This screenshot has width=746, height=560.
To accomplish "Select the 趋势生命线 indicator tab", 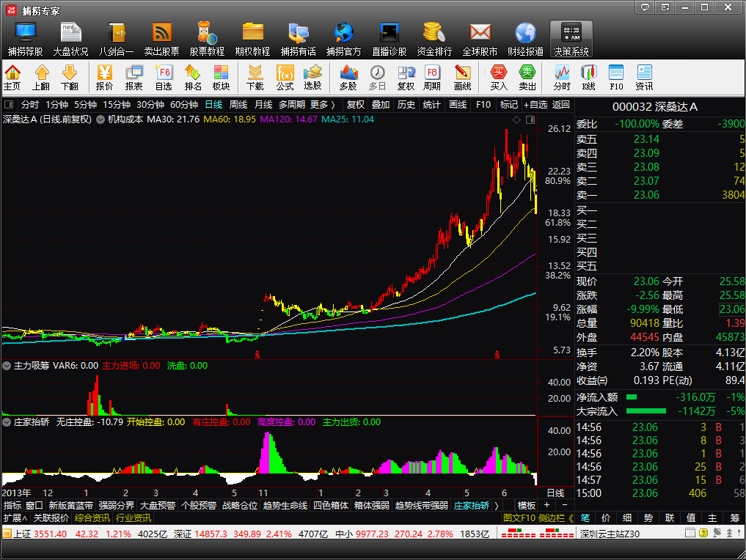I will point(285,506).
